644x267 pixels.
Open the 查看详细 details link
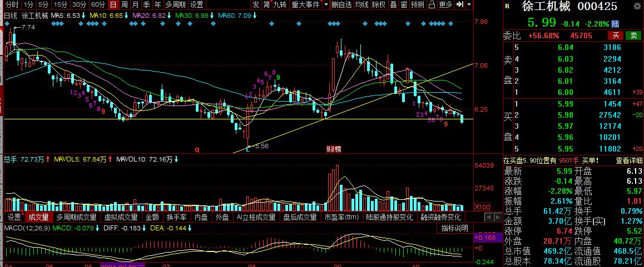[628, 161]
